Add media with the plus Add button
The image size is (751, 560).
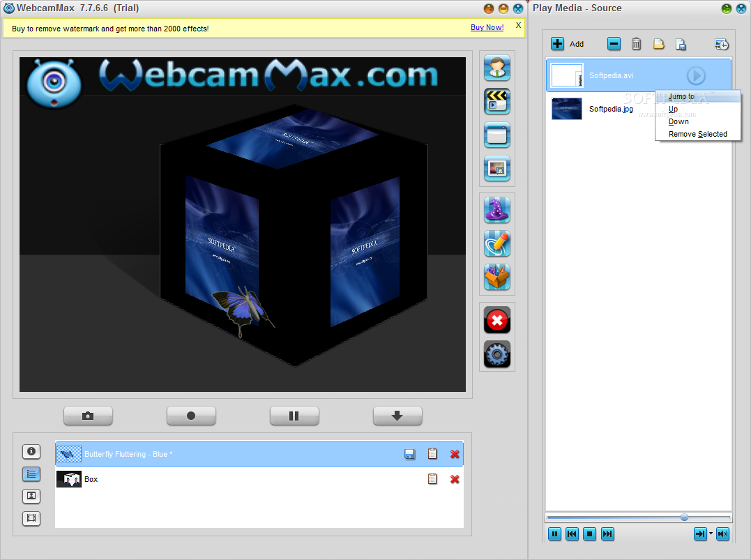click(x=567, y=44)
